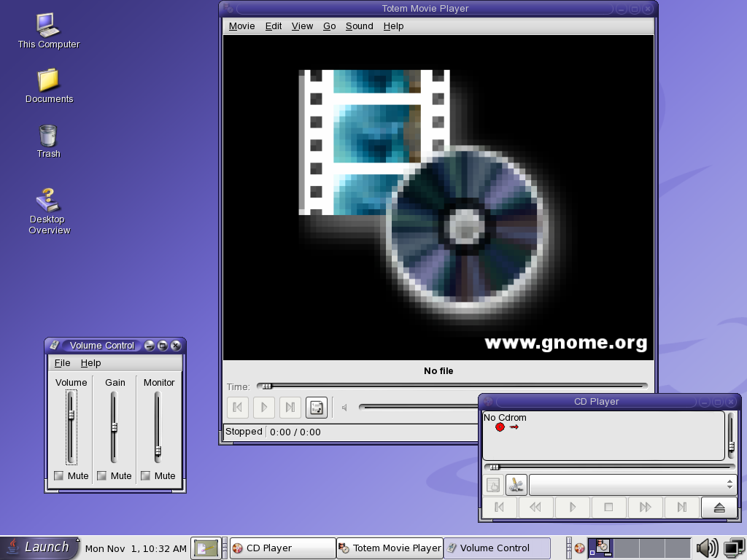Click 'Stopped' status bar text

coord(244,432)
